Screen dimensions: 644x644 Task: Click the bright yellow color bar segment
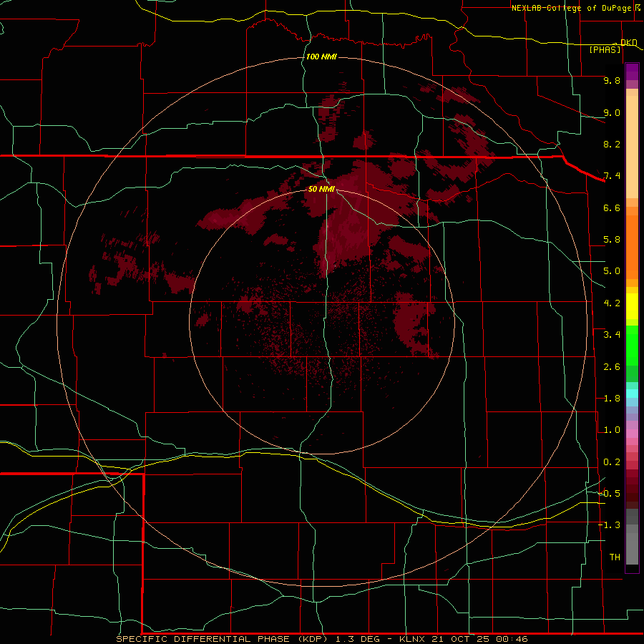(x=632, y=306)
